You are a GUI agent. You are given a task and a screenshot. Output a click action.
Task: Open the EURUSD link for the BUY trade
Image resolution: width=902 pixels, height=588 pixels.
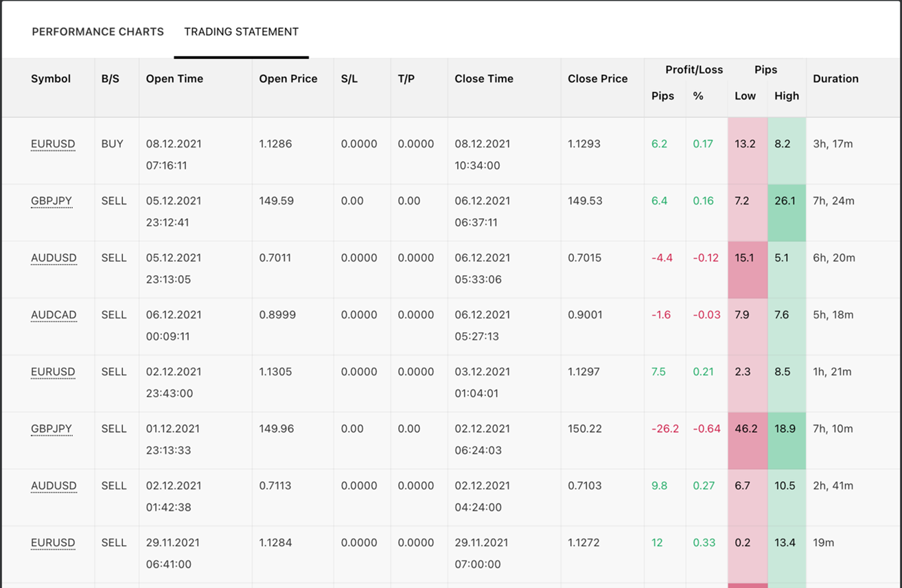[53, 144]
